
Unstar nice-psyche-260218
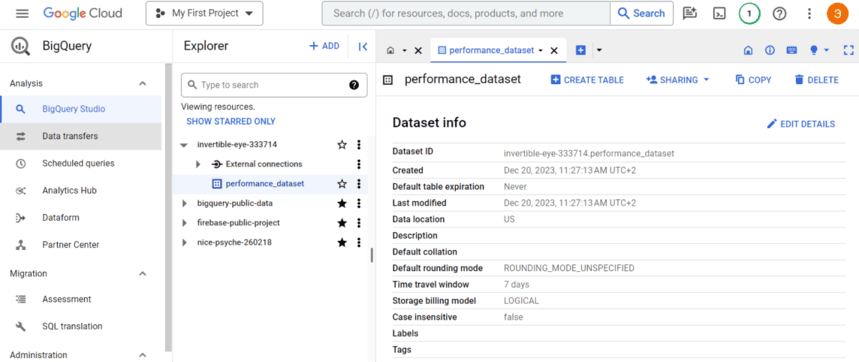click(342, 242)
